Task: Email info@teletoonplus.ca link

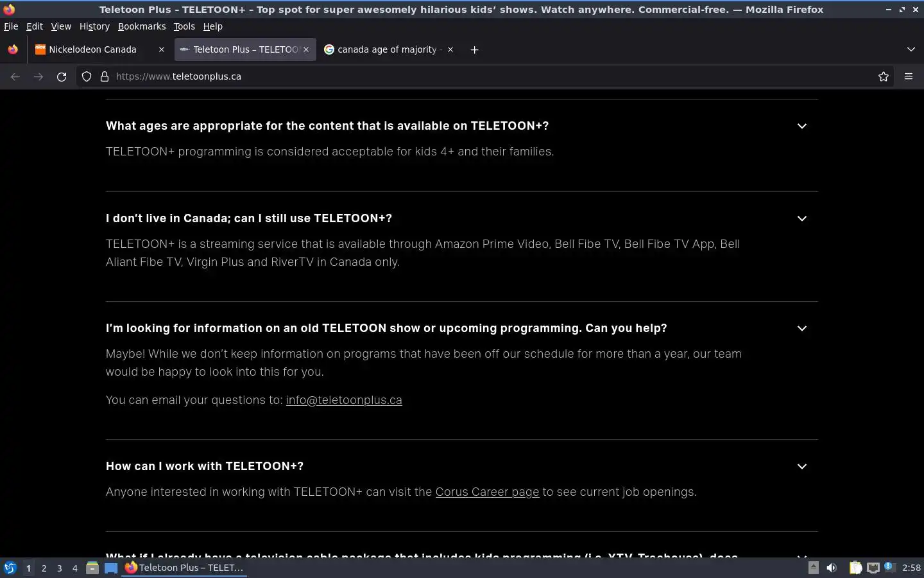Action: [344, 400]
